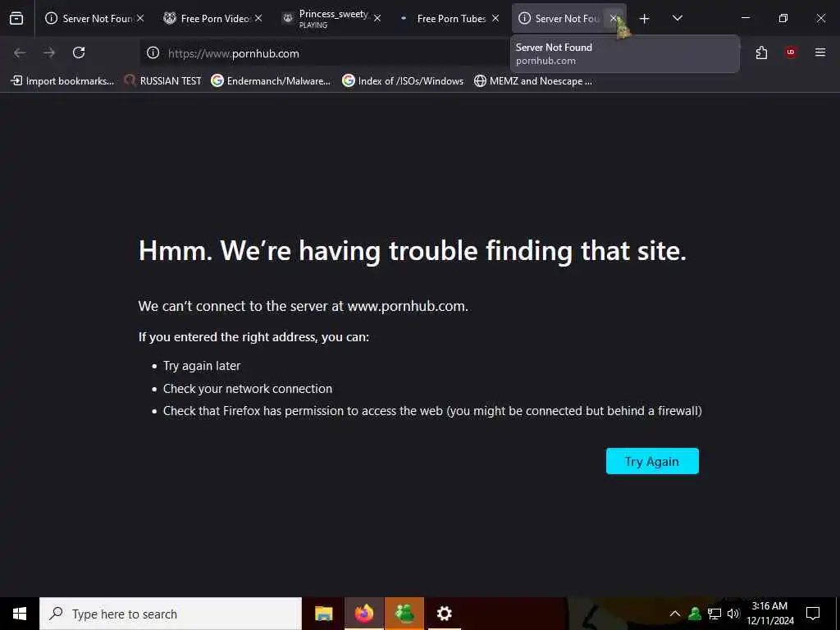This screenshot has width=840, height=630.
Task: Click the taskbar search box
Action: tap(171, 614)
